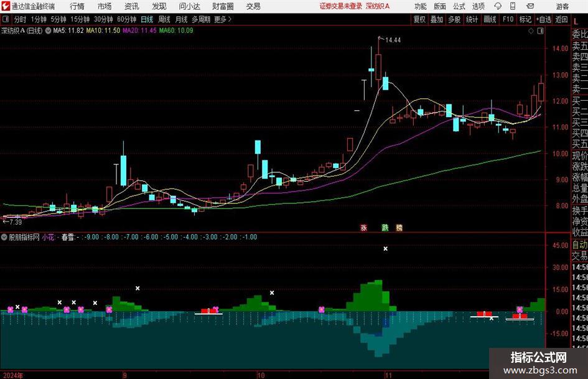
Task: Select the 日线 daily period tab
Action: click(x=147, y=19)
